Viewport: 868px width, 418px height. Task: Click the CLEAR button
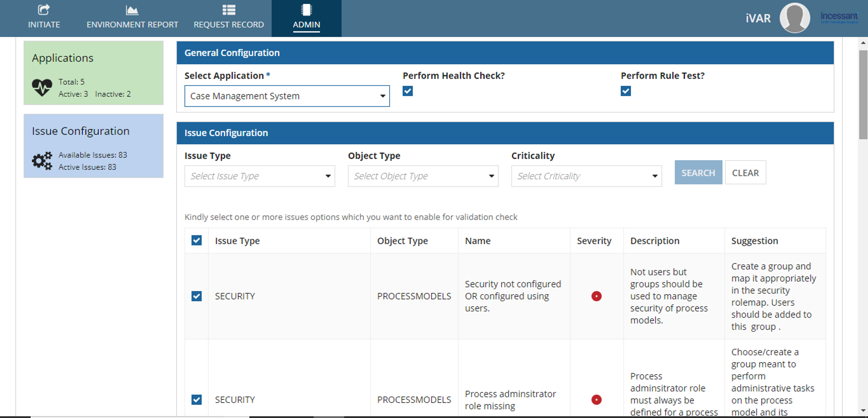click(745, 172)
